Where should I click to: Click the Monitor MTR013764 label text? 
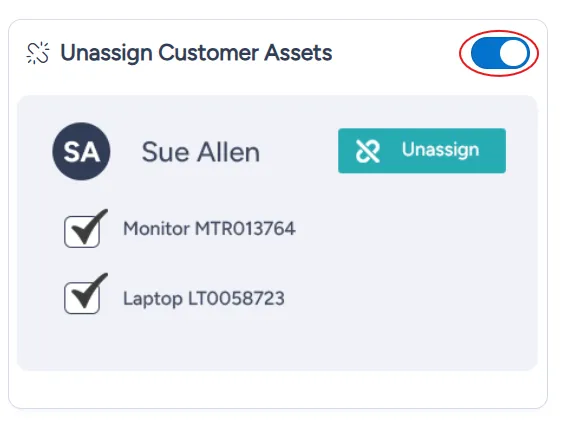tap(209, 229)
